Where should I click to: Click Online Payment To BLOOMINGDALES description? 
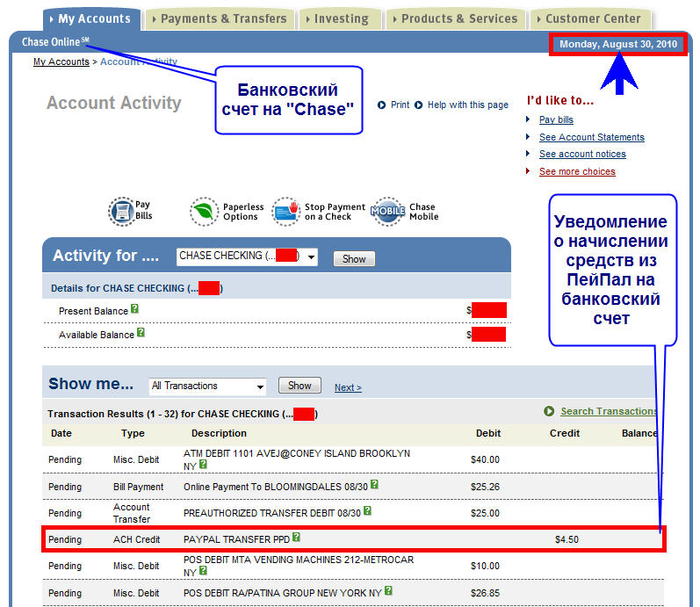click(276, 487)
